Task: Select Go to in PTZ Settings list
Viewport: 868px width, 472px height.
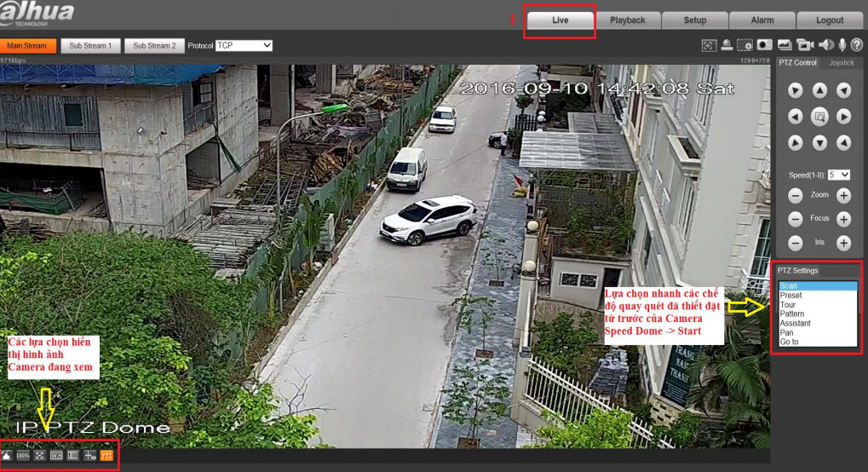Action: (818, 342)
